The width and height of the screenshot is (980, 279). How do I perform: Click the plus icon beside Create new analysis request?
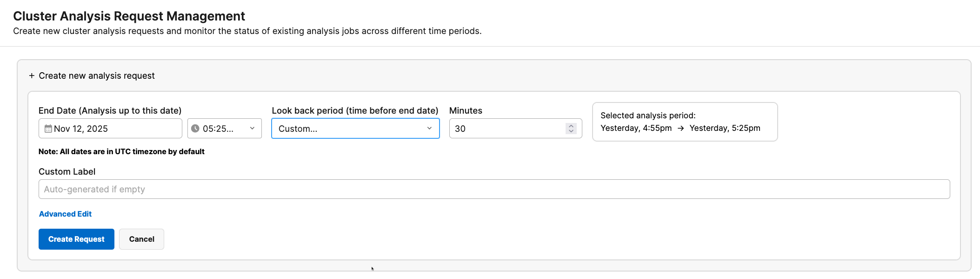pyautogui.click(x=32, y=75)
